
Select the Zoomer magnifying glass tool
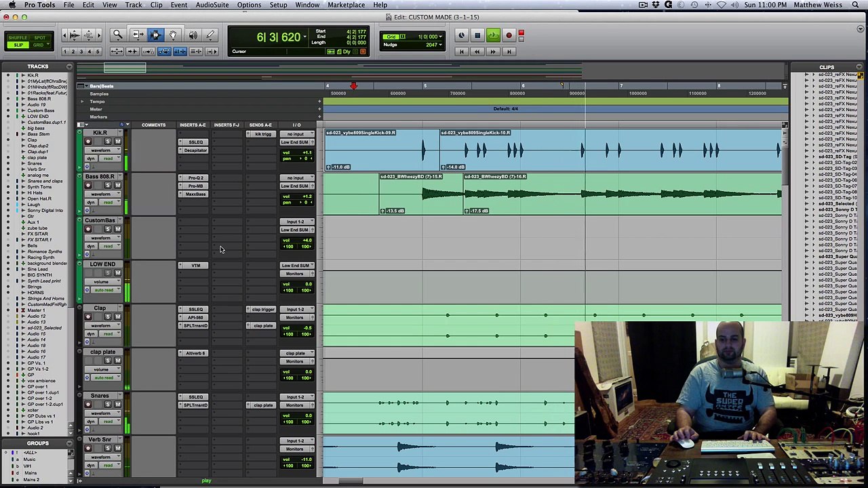point(117,35)
